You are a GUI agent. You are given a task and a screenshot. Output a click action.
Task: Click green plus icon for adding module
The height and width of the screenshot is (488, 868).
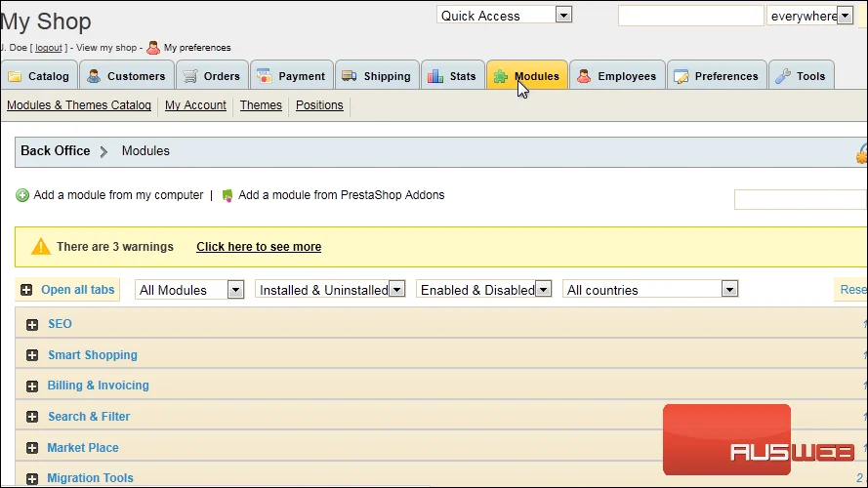point(22,195)
